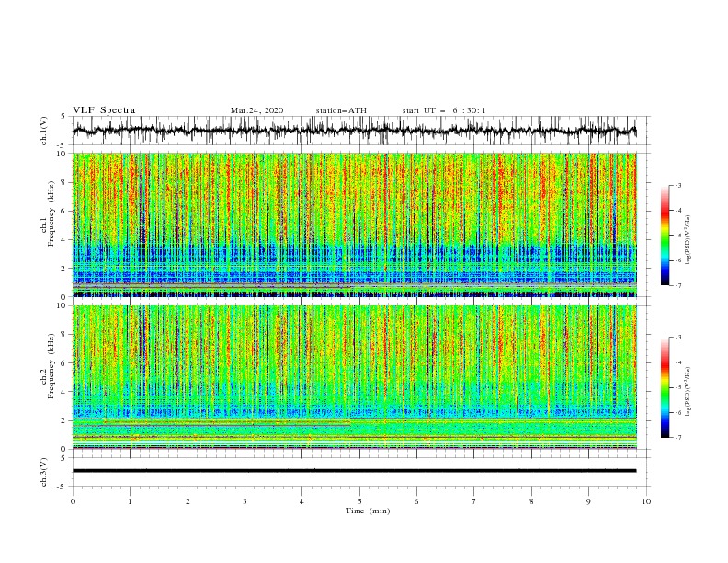Click time axis tick label "9"

click(588, 501)
